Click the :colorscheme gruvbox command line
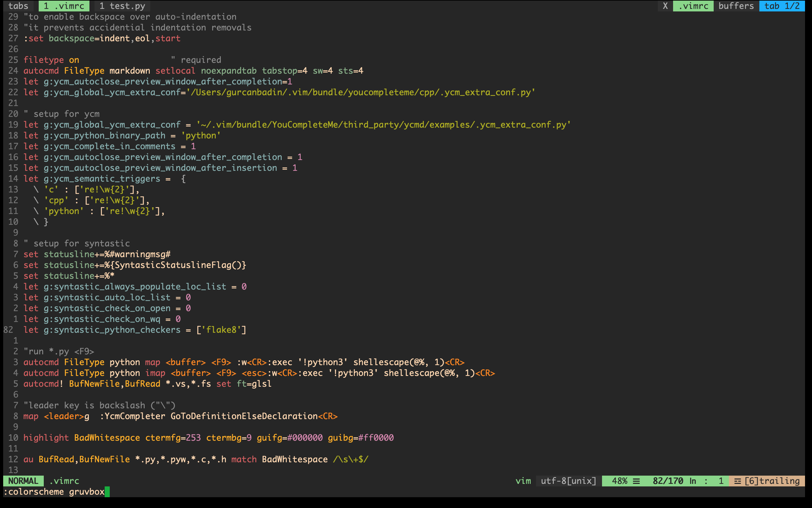This screenshot has width=812, height=508. click(x=54, y=491)
